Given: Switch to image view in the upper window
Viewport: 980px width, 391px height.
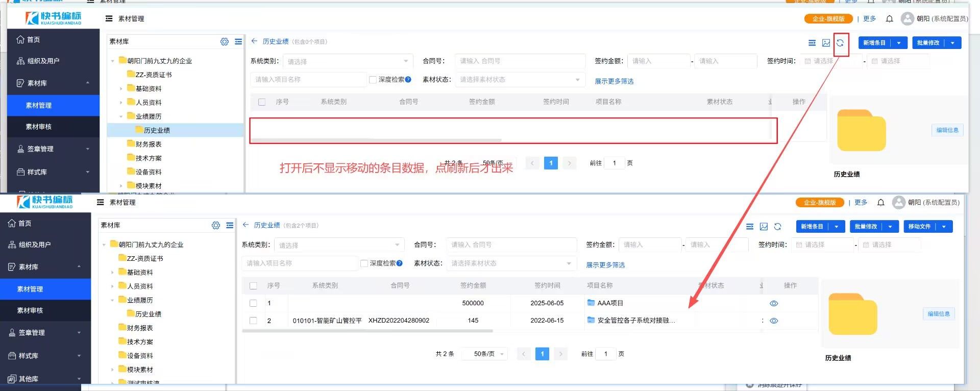Looking at the screenshot, I should coord(826,43).
